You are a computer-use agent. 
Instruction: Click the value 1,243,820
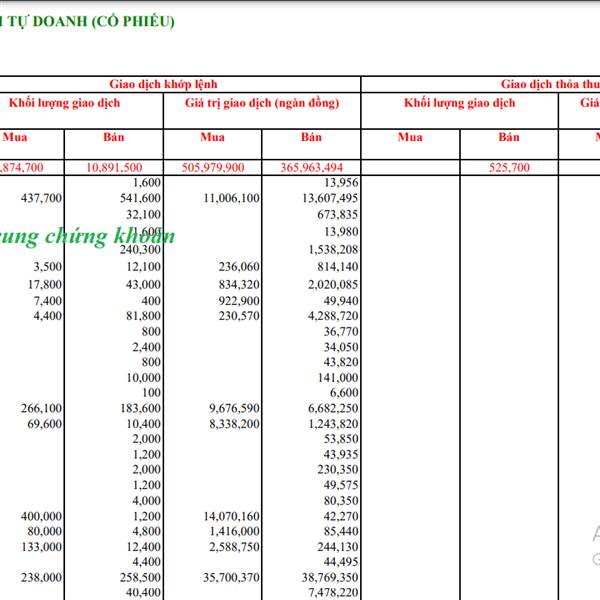[x=333, y=424]
